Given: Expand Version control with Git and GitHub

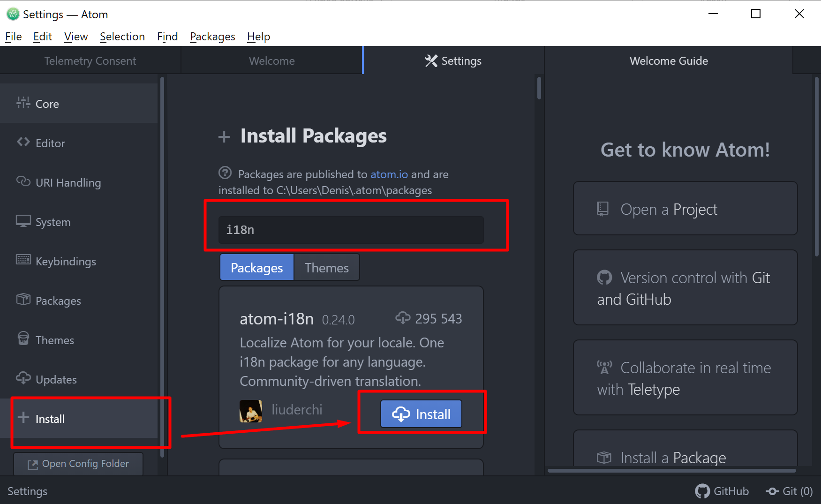Looking at the screenshot, I should [x=685, y=288].
